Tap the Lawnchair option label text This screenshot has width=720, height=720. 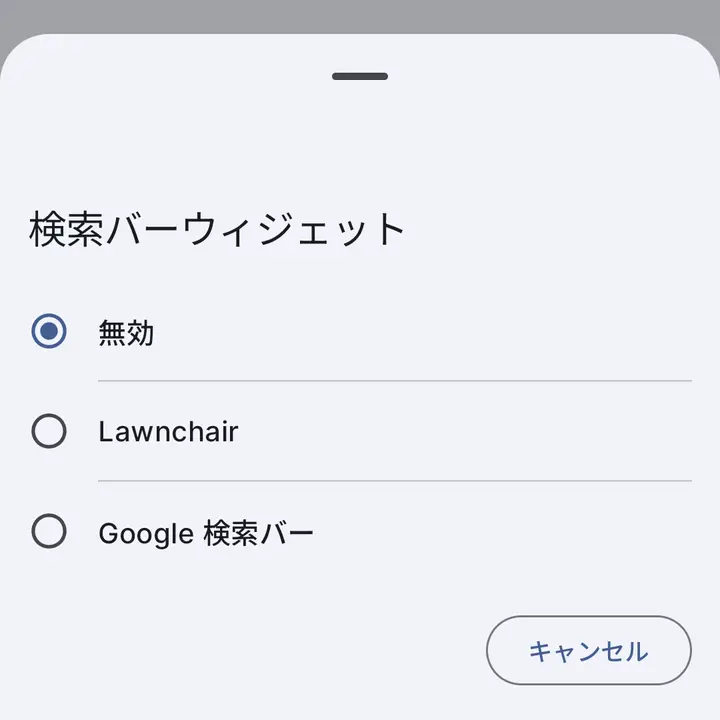[x=169, y=432]
